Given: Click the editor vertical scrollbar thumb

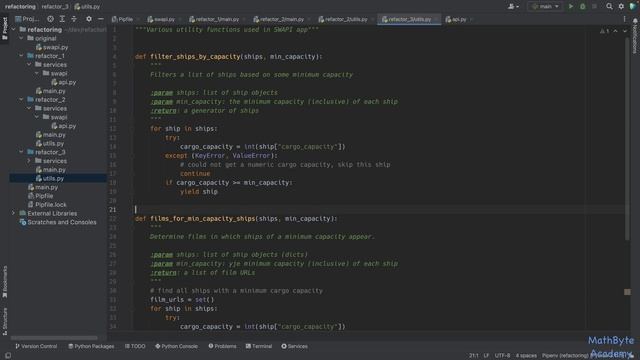Looking at the screenshot, I should (x=627, y=138).
